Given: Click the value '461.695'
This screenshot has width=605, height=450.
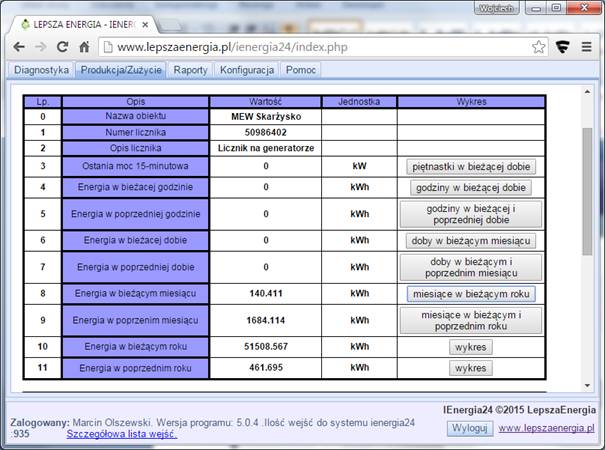Looking at the screenshot, I should [x=265, y=367].
